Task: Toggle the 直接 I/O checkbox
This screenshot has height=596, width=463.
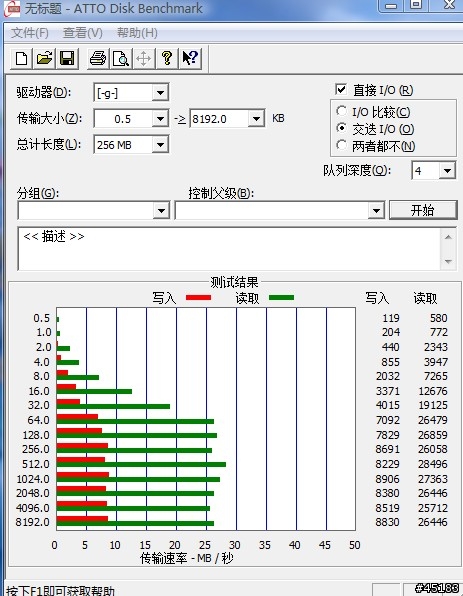Action: point(341,90)
